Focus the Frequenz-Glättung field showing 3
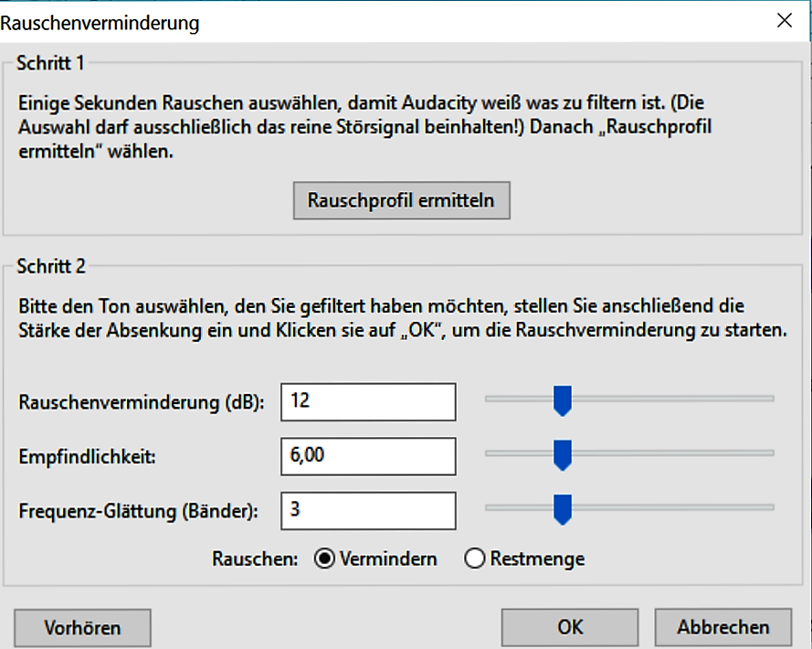Screen dimensions: 812x649 [368, 510]
